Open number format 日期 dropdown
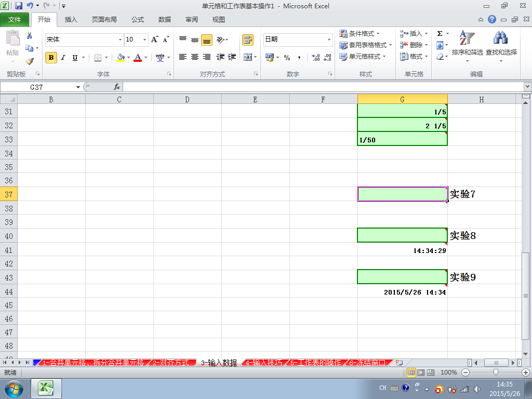 pos(329,39)
